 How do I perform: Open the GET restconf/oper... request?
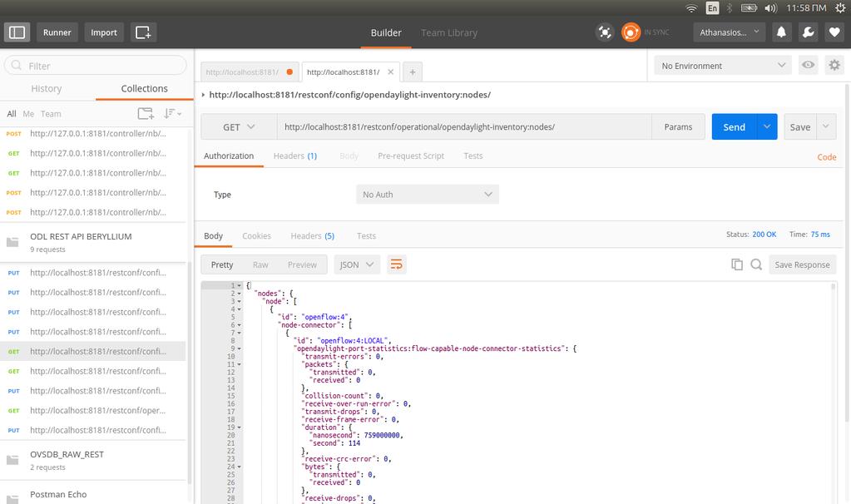point(93,411)
